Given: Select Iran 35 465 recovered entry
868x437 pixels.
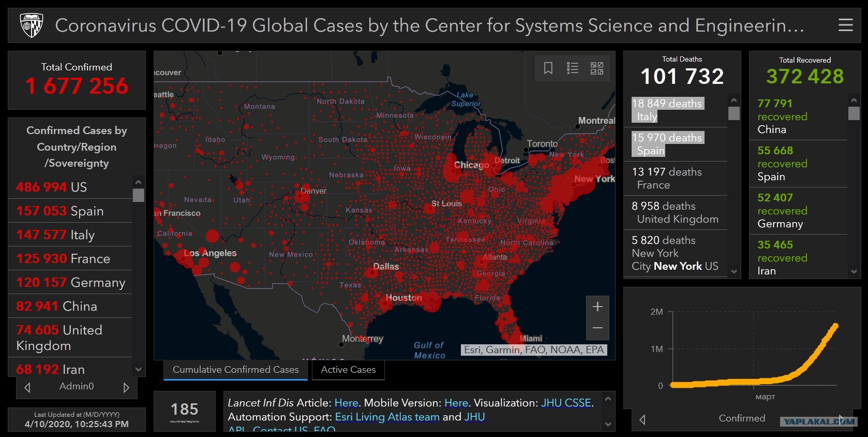Looking at the screenshot, I should (x=798, y=257).
